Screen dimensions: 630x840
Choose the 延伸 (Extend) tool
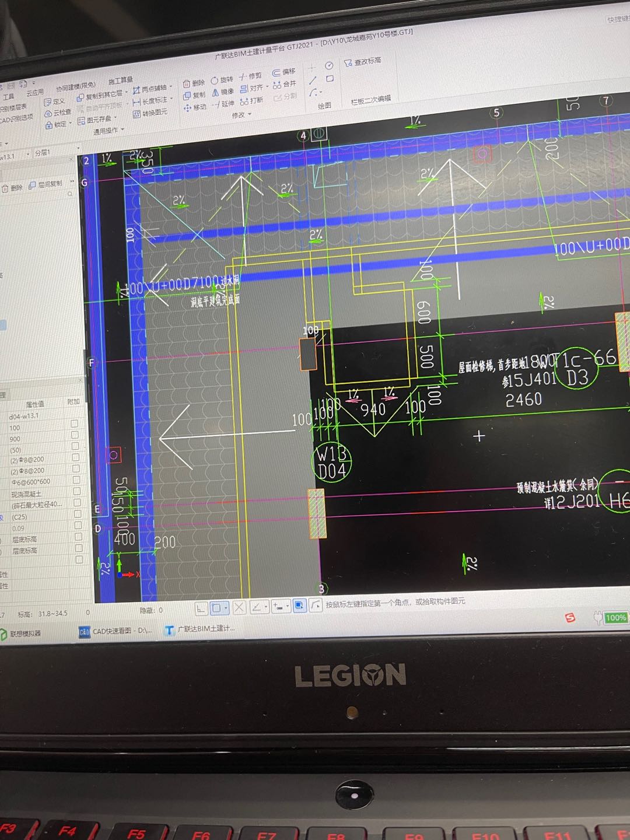coord(223,104)
